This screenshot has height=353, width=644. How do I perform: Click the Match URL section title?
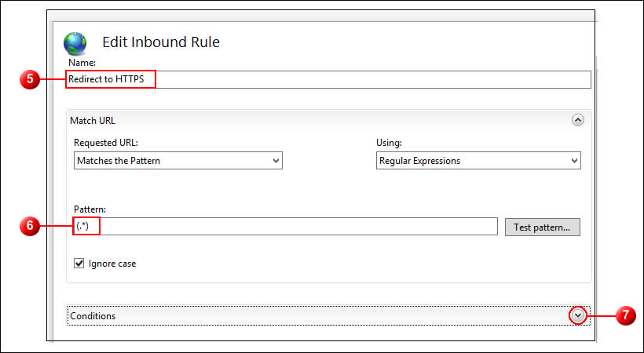[93, 121]
